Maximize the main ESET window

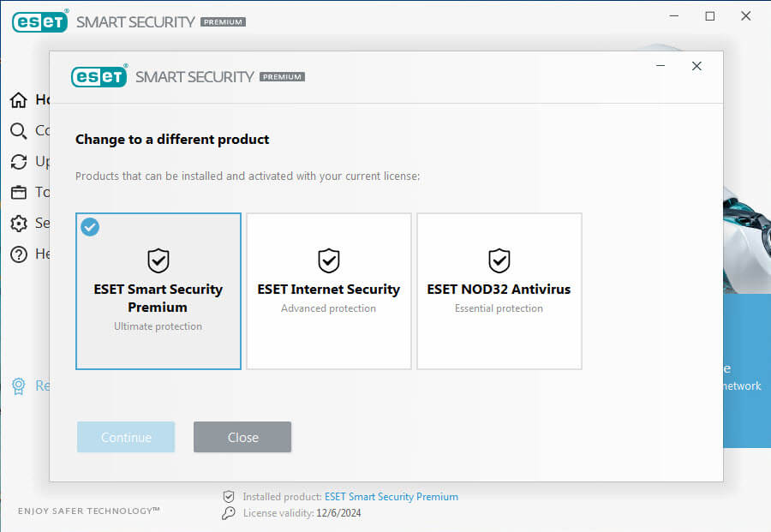click(x=709, y=16)
